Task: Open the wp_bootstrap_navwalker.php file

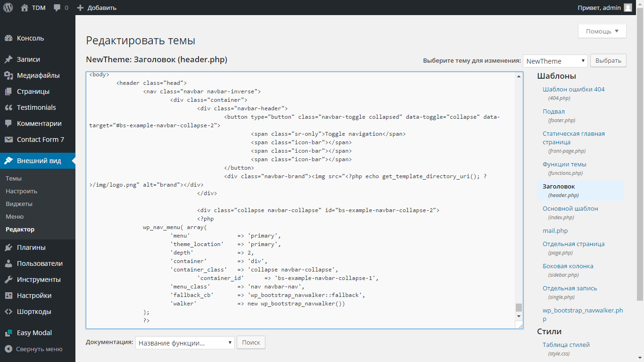Action: coord(583,314)
